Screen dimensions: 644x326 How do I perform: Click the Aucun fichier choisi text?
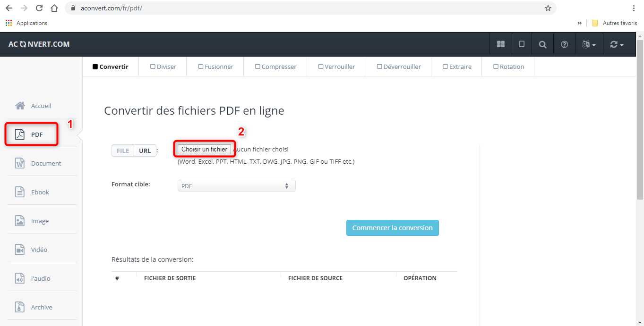(x=261, y=149)
